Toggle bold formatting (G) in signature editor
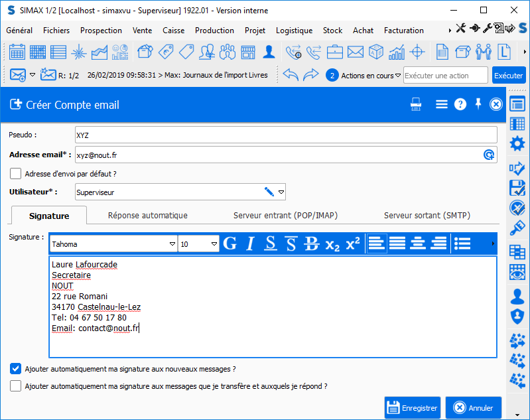The height and width of the screenshot is (420, 530). [230, 244]
